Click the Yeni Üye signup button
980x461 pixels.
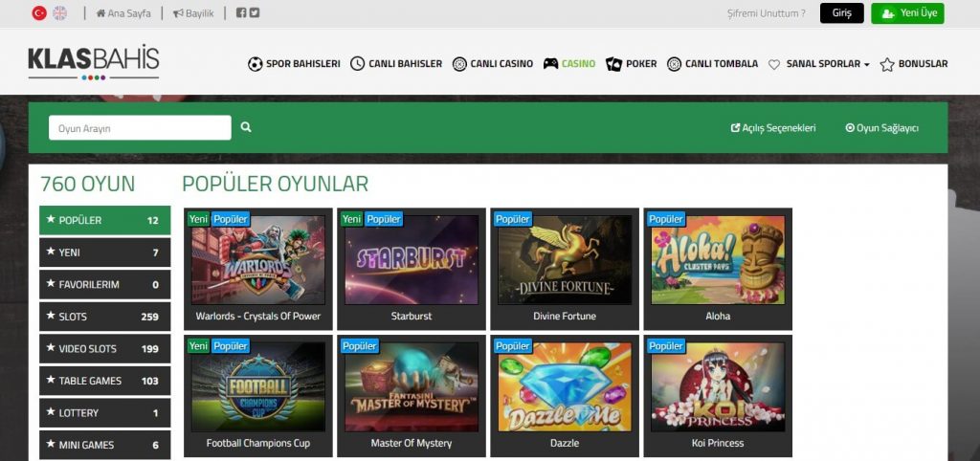point(907,13)
